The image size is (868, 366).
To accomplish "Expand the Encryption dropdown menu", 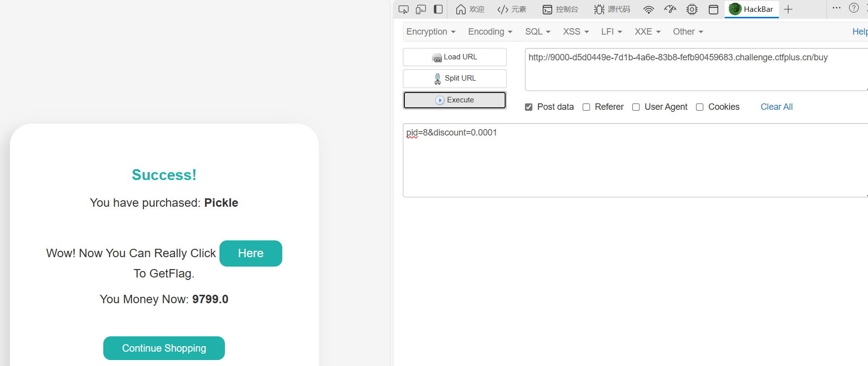I will 431,32.
